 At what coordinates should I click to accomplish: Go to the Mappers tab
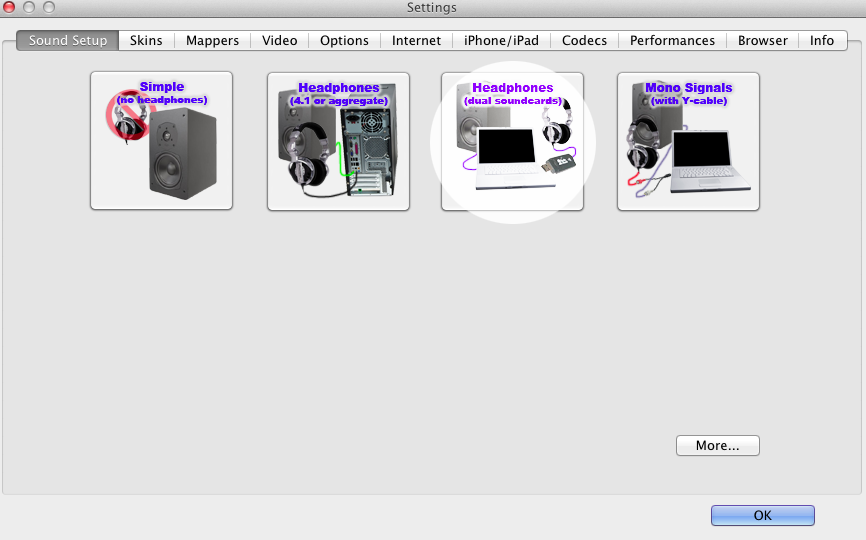(212, 41)
